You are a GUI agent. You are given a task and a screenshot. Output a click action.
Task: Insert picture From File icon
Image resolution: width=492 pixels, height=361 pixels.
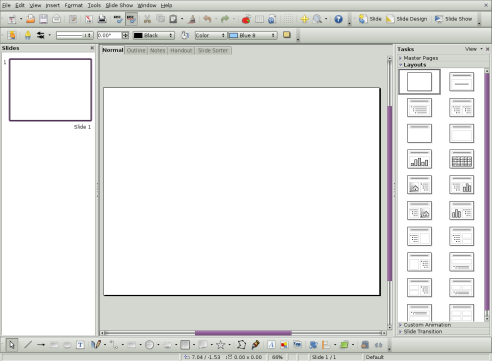click(x=284, y=345)
